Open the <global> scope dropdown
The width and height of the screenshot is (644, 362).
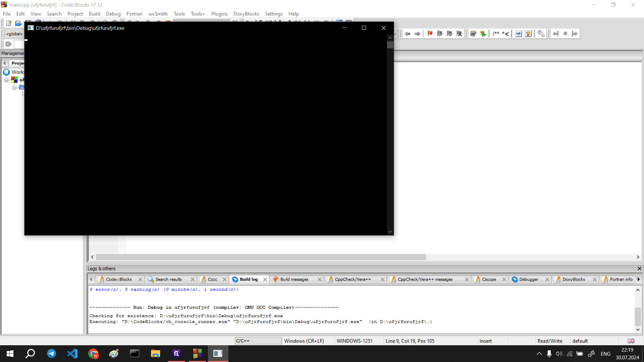(14, 34)
